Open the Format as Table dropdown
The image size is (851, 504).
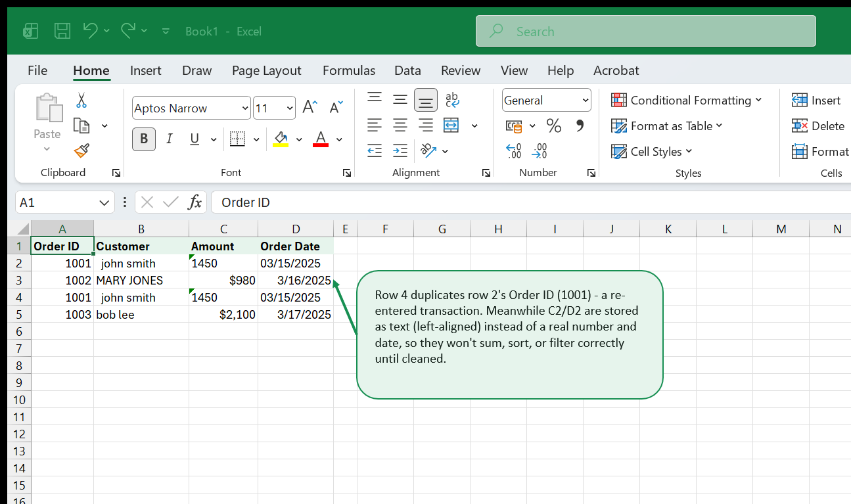click(x=666, y=126)
